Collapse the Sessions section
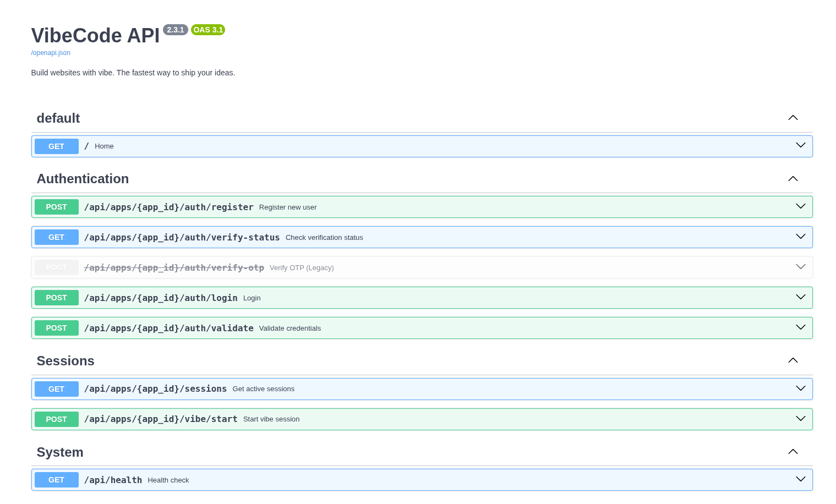Screen dimensions: 836x504 point(793,360)
